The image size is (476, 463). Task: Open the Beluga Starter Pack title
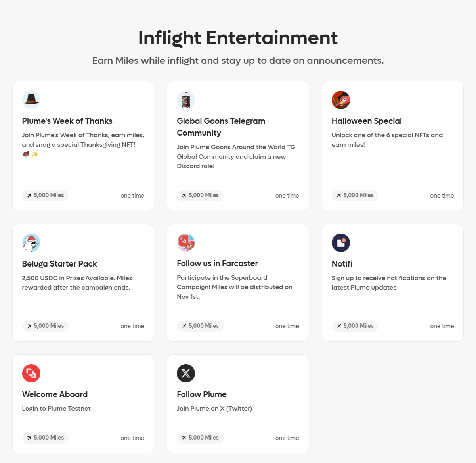pos(59,264)
